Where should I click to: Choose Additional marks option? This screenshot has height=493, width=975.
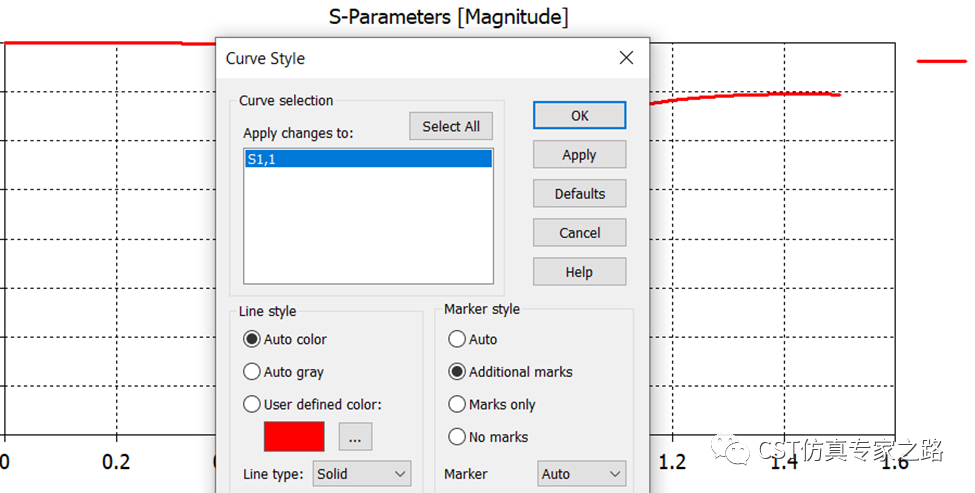point(511,372)
